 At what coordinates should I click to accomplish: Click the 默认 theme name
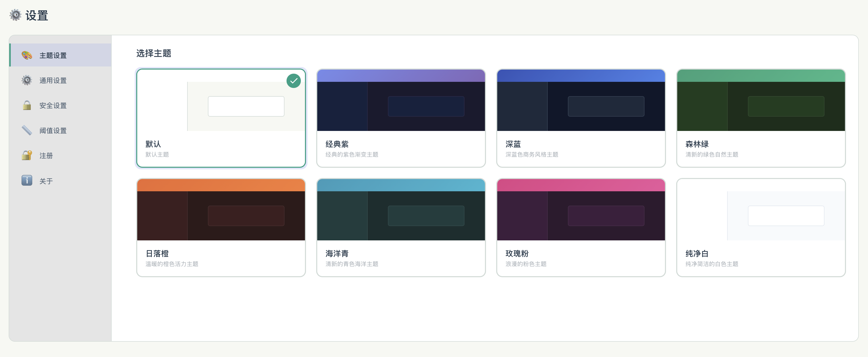pos(153,144)
